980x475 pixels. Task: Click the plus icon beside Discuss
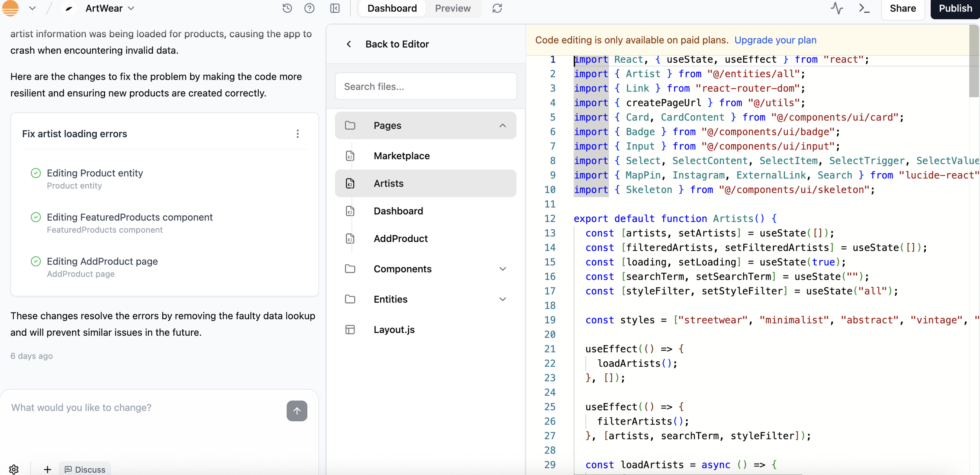point(47,469)
